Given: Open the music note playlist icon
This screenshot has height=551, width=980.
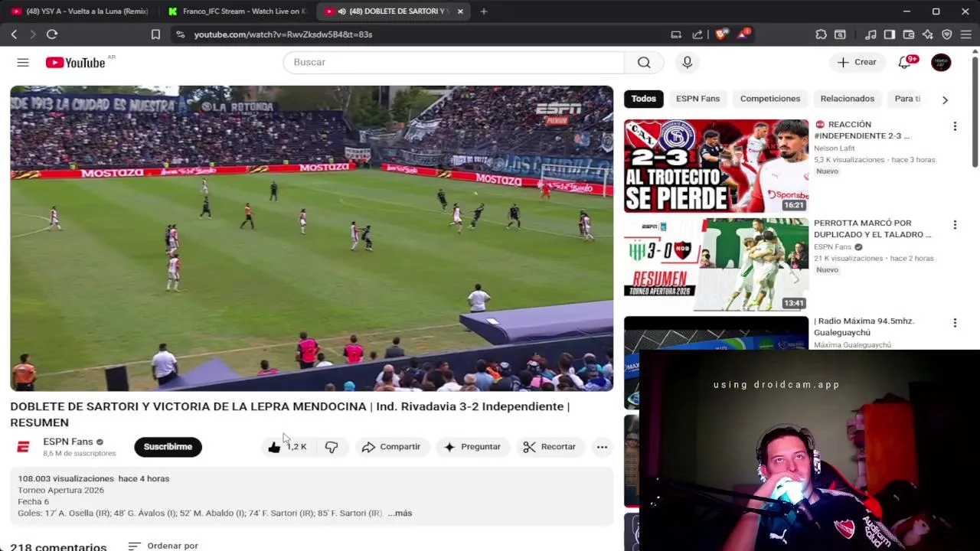Looking at the screenshot, I should click(x=871, y=34).
